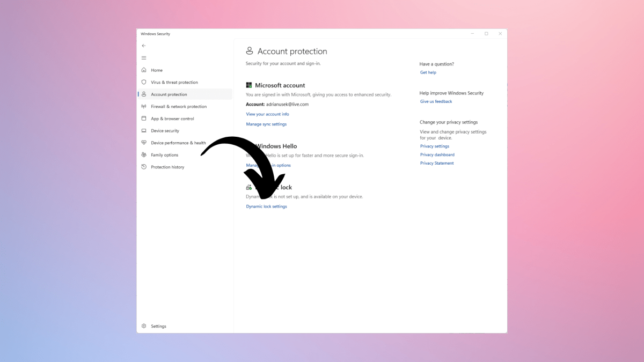
Task: Click the Account protection heading person icon
Action: click(x=250, y=51)
